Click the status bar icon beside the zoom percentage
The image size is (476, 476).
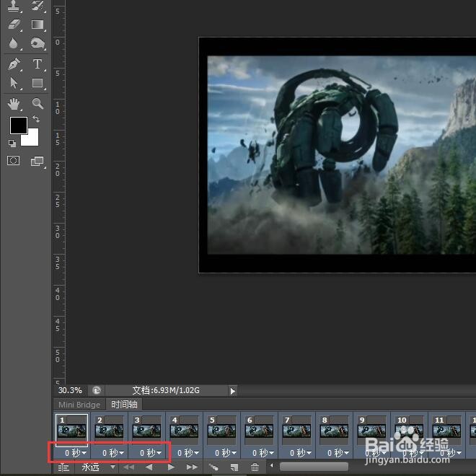[97, 390]
